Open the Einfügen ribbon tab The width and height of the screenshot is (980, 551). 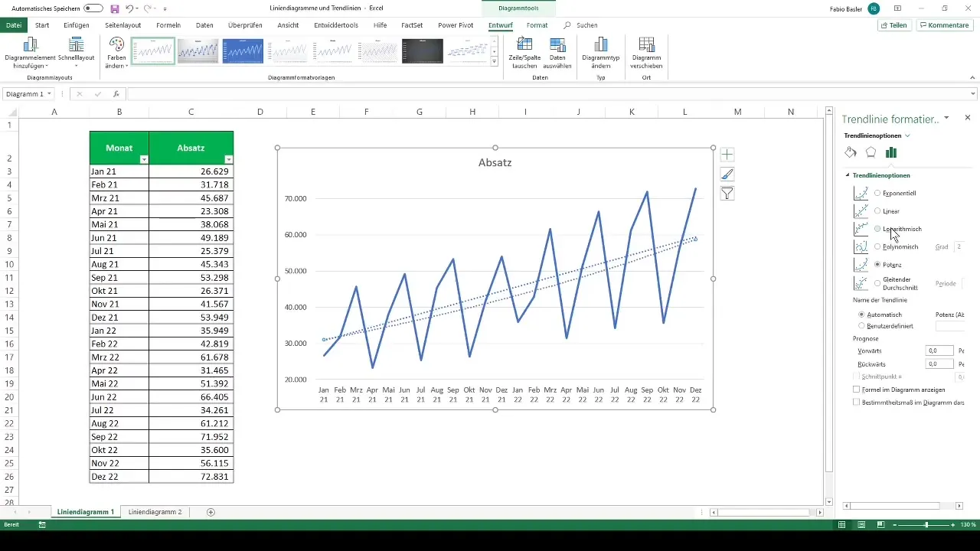[x=77, y=25]
